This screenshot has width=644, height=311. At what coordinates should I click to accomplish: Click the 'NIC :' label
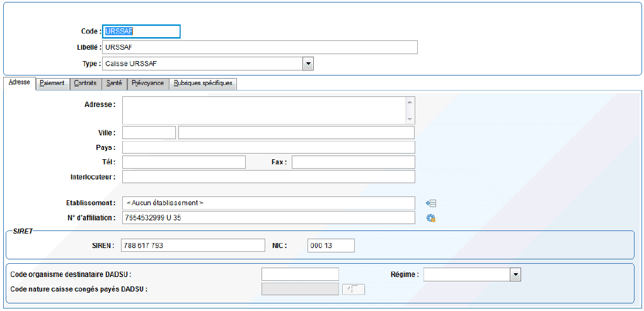(280, 246)
